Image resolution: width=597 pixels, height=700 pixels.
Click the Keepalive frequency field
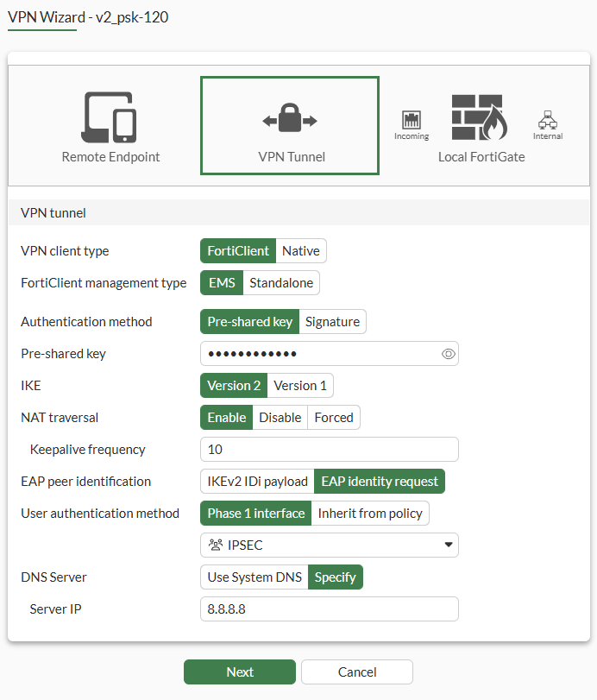(330, 450)
